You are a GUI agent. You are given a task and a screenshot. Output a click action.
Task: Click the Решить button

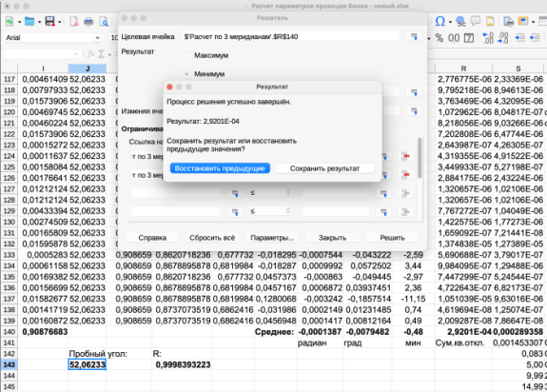click(x=392, y=238)
